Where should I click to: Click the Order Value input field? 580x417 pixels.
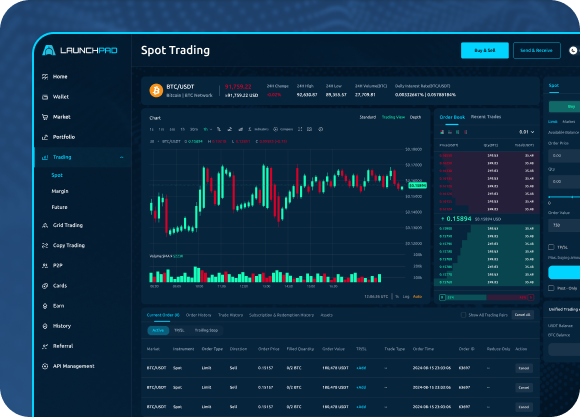[564, 225]
